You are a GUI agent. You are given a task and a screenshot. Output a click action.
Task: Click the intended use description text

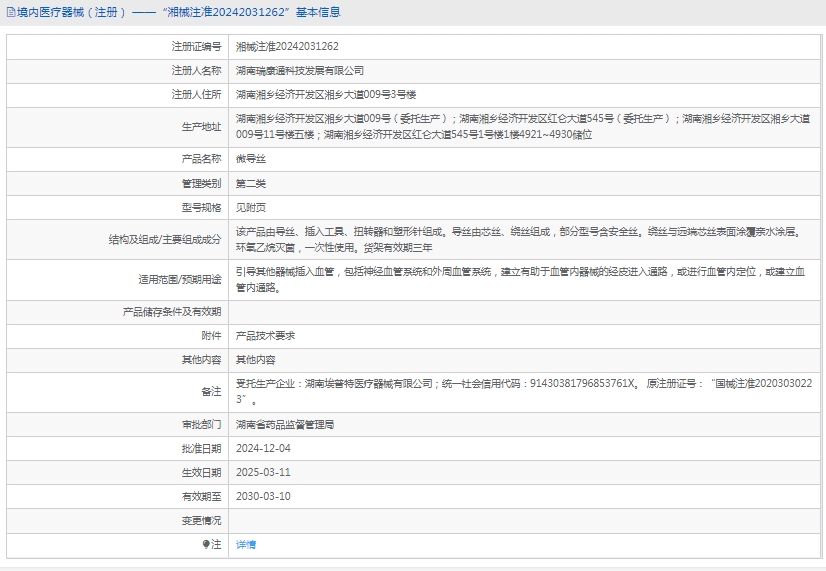pyautogui.click(x=520, y=279)
